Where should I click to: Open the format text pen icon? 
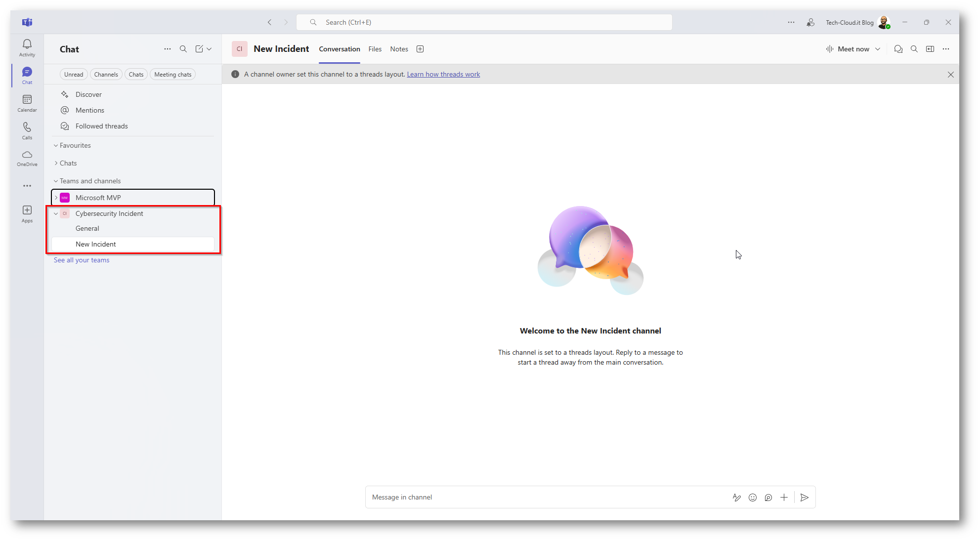coord(736,498)
